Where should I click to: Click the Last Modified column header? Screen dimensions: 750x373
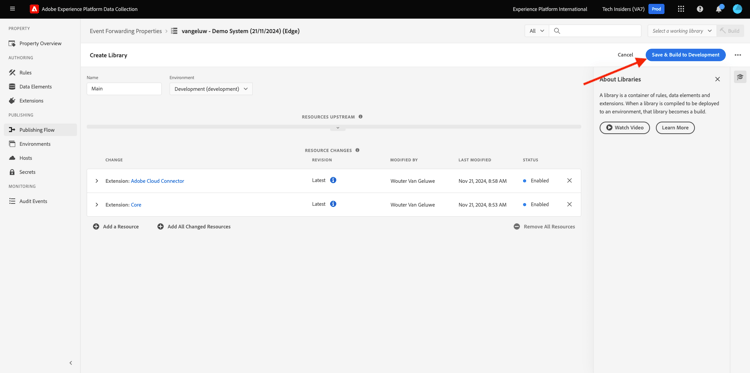pos(474,160)
